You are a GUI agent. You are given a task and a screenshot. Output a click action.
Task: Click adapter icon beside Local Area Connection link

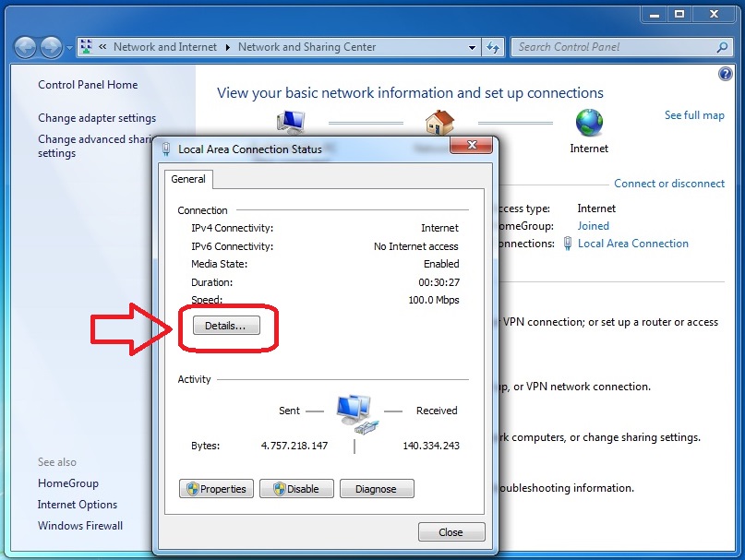(x=568, y=244)
